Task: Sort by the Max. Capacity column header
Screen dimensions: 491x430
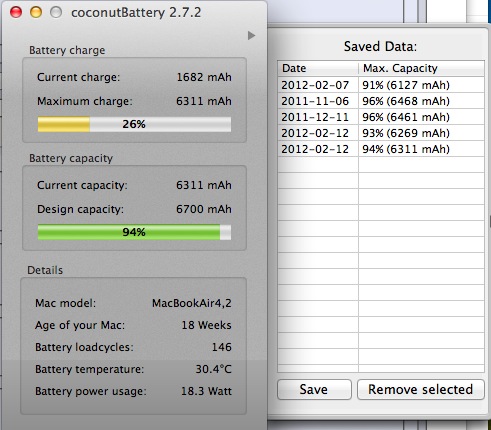Action: [x=421, y=68]
